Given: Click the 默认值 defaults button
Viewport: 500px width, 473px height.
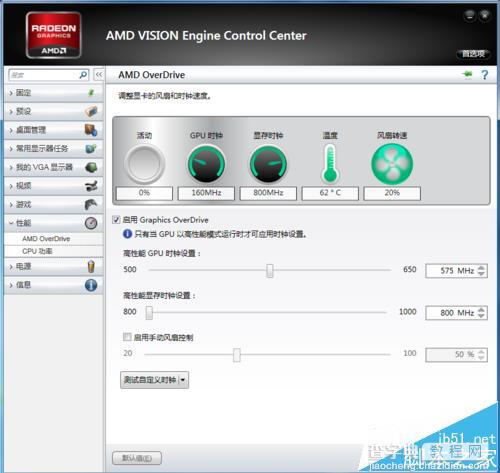Looking at the screenshot, I should click(137, 458).
